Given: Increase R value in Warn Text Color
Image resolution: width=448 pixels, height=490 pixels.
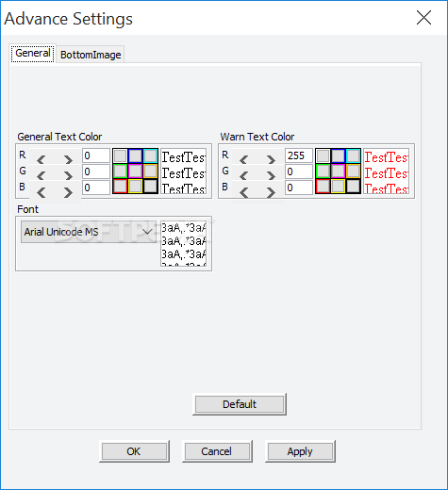Looking at the screenshot, I should click(271, 160).
